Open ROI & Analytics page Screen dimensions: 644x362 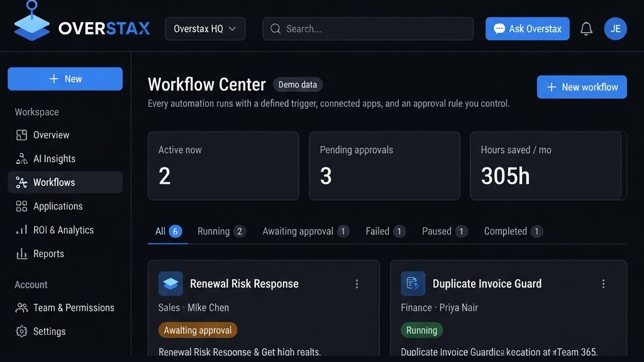[x=65, y=230]
